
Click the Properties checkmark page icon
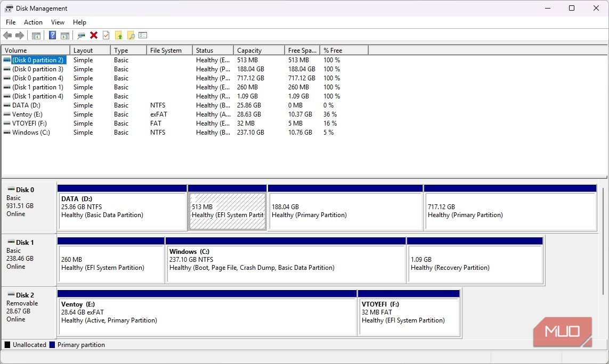[x=105, y=35]
